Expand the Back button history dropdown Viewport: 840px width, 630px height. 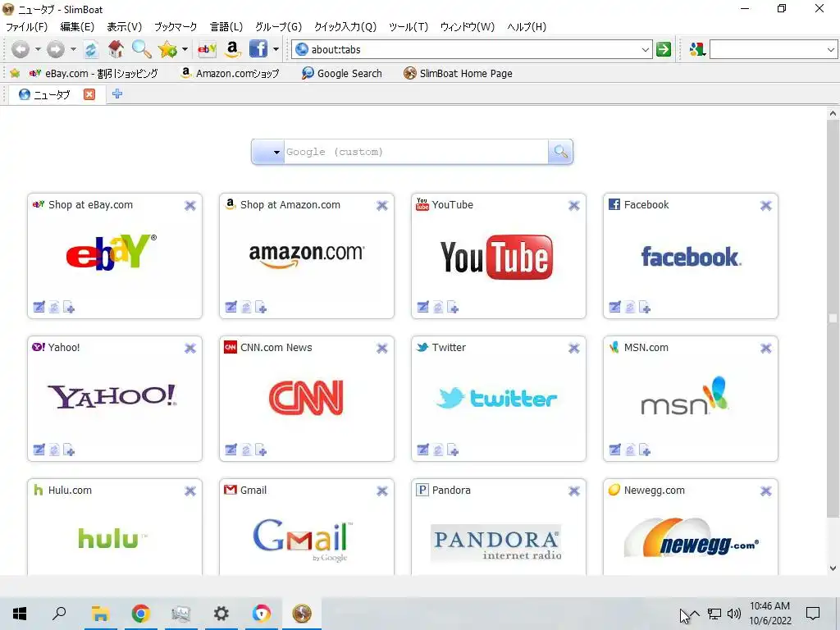pyautogui.click(x=38, y=49)
